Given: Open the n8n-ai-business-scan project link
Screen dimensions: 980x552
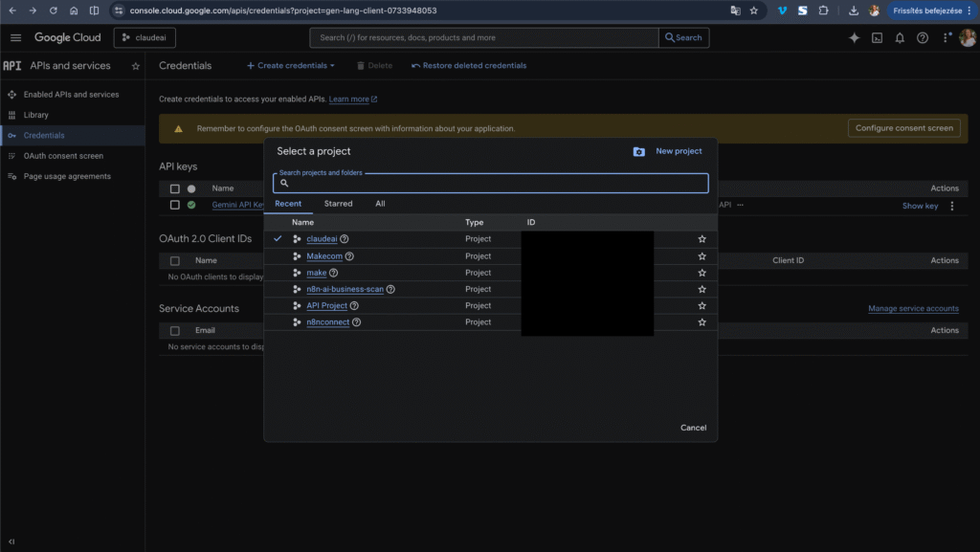Looking at the screenshot, I should pyautogui.click(x=345, y=289).
